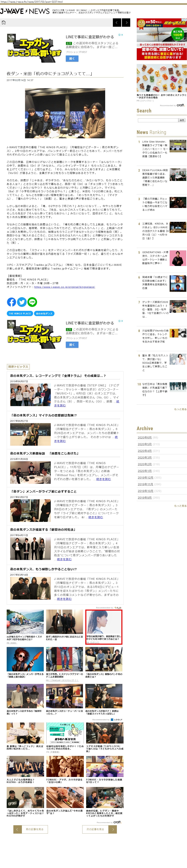Go to previous article with left arrow
Screen dimensions: 187x868
[117, 23]
